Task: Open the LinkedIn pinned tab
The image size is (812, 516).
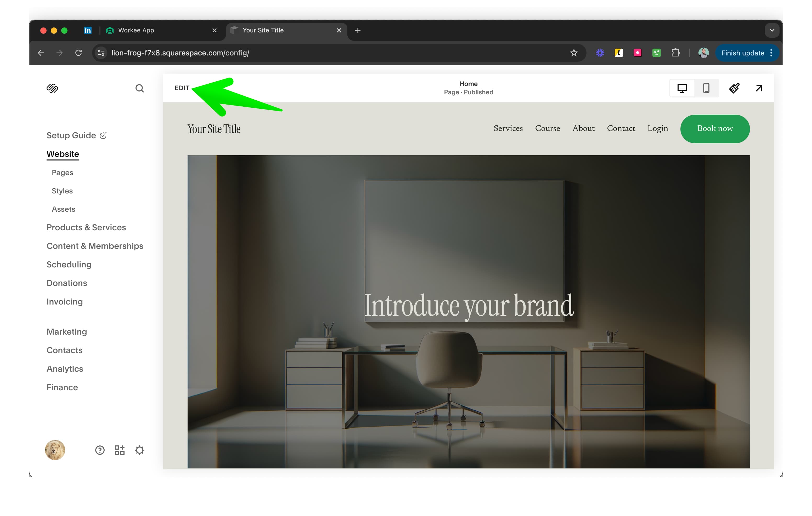Action: tap(88, 30)
